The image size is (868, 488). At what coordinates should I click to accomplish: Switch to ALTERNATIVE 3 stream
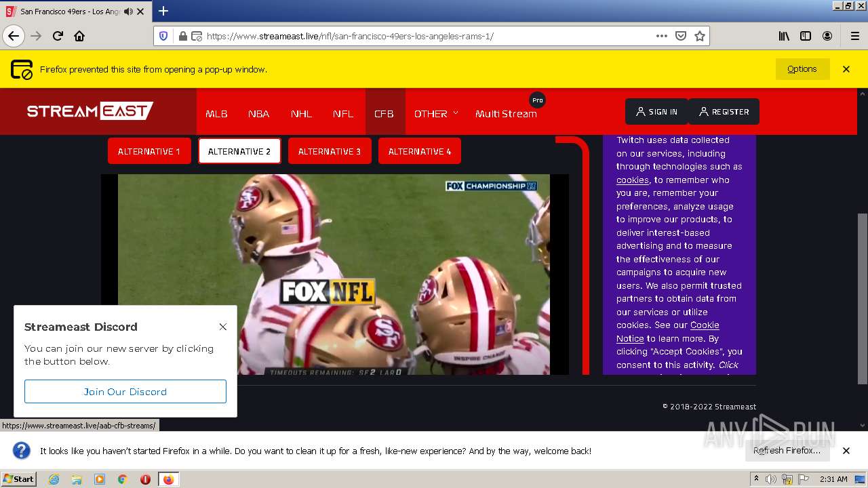[330, 151]
